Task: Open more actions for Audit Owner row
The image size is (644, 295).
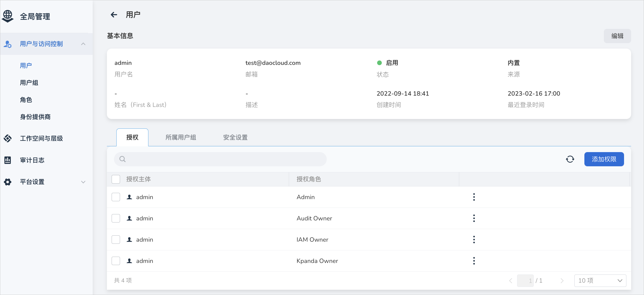Action: point(474,218)
